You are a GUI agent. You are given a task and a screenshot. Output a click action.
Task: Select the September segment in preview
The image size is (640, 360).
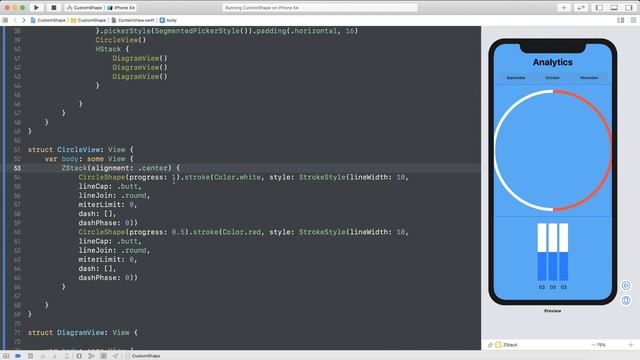coord(516,78)
